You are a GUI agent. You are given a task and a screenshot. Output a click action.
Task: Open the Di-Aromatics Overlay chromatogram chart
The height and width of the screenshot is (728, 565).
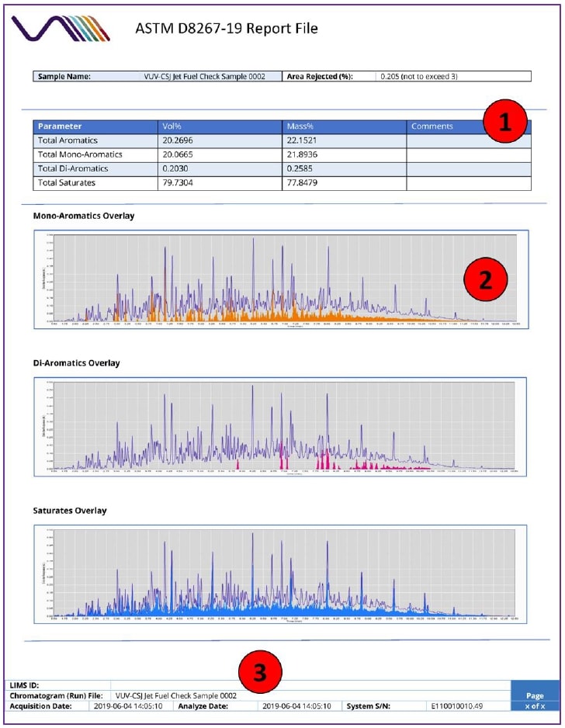point(281,427)
